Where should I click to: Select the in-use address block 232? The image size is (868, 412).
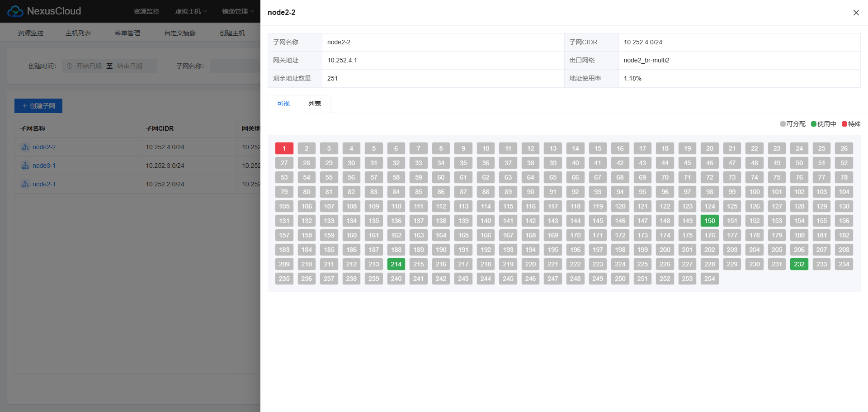[799, 264]
